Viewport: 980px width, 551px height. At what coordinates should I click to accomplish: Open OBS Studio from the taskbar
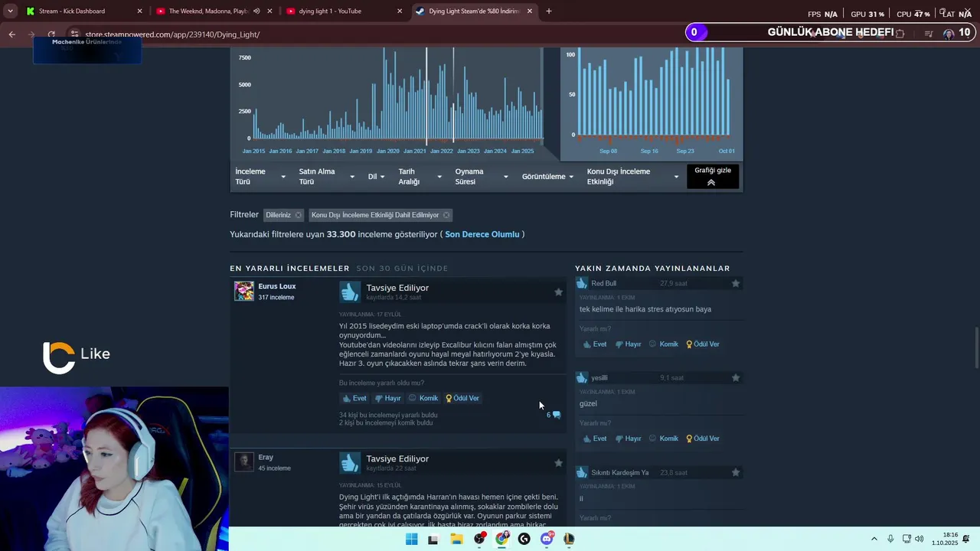[x=479, y=539]
